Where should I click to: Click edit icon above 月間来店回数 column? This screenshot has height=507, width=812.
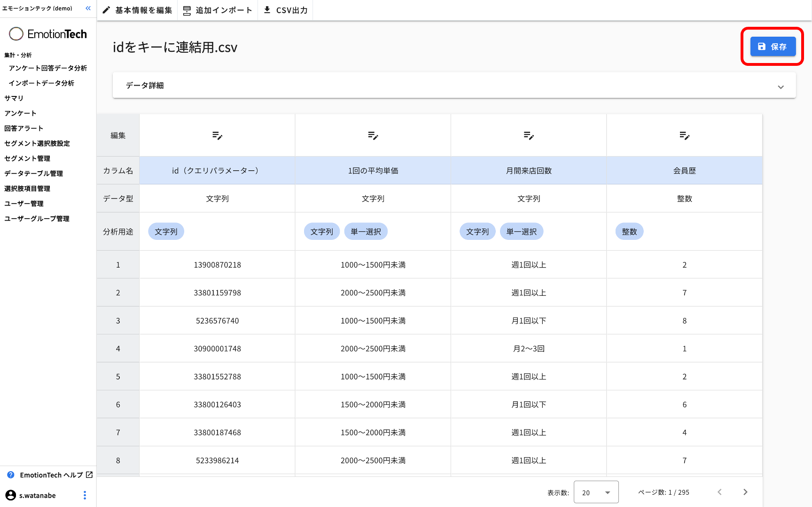tap(529, 136)
